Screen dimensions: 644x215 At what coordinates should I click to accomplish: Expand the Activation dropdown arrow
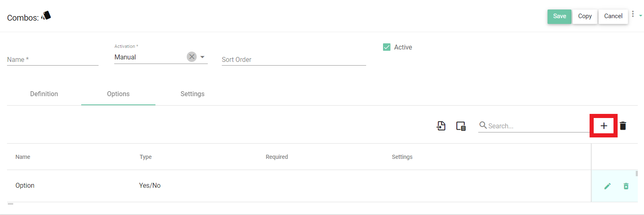click(202, 57)
